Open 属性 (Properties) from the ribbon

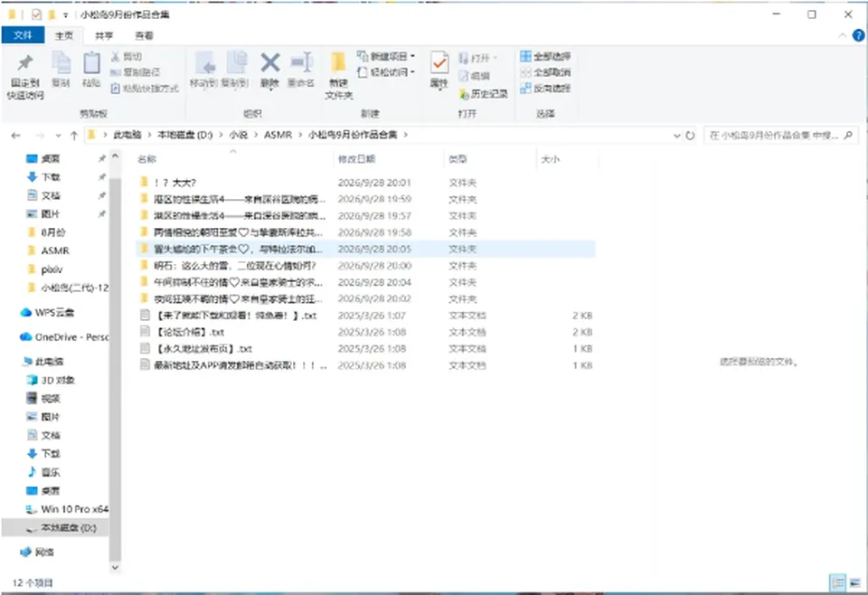(x=439, y=70)
